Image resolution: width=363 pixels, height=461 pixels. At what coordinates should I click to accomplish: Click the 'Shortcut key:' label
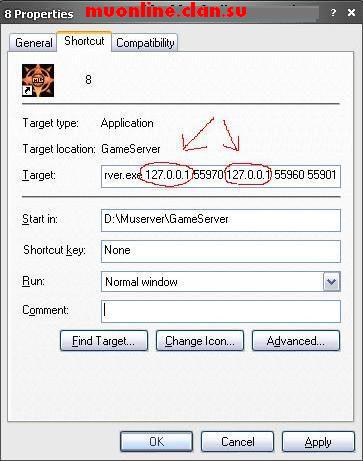pyautogui.click(x=54, y=250)
